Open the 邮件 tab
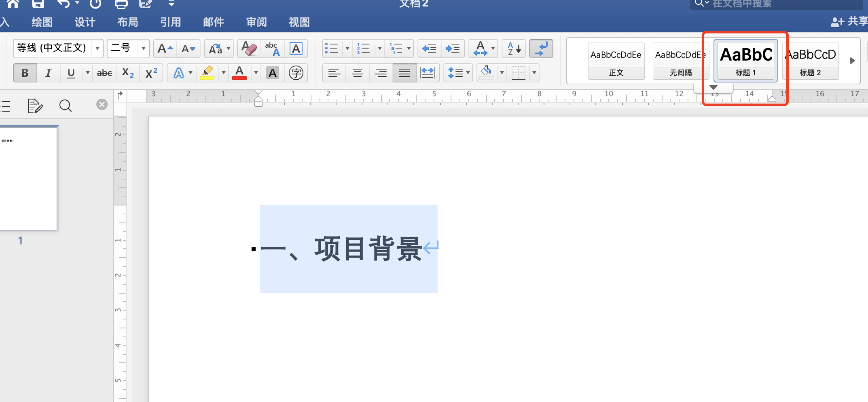This screenshot has height=402, width=868. pyautogui.click(x=214, y=22)
